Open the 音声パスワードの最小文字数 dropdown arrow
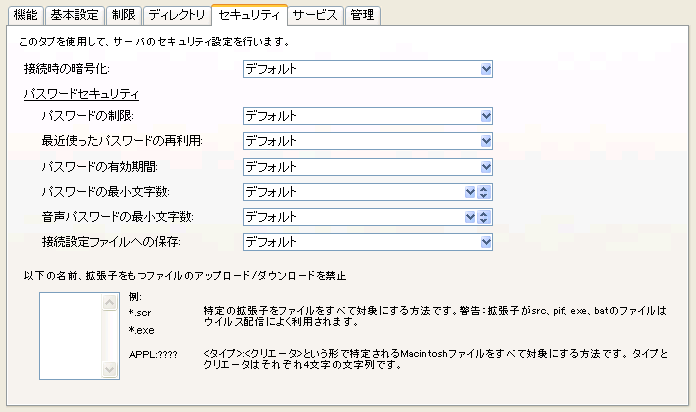 [x=469, y=217]
